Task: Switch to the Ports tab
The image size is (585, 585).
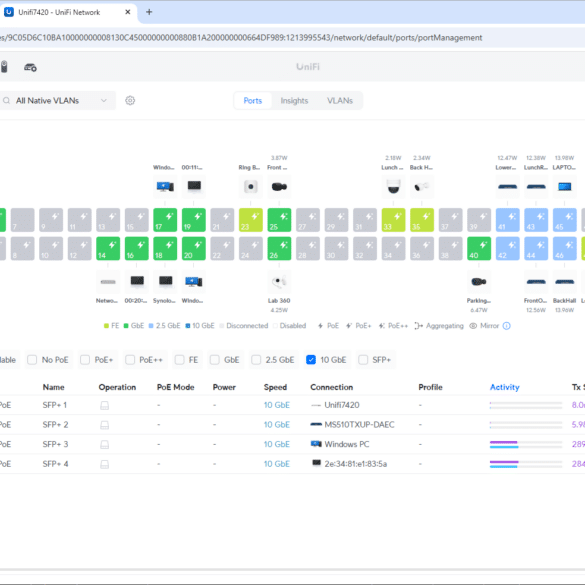Action: [x=253, y=100]
